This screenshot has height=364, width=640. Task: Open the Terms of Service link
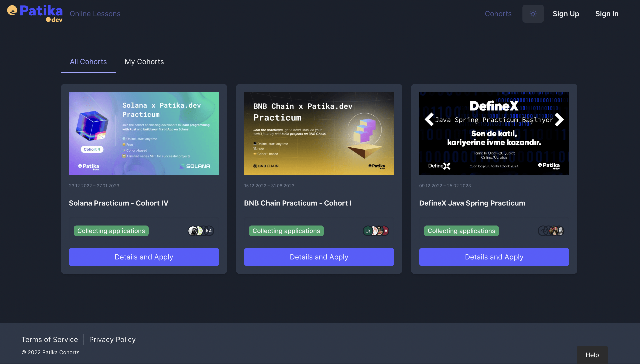(50, 339)
